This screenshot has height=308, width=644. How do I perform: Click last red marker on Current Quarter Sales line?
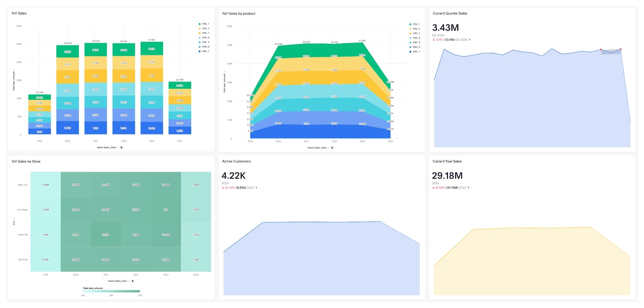[x=621, y=49]
